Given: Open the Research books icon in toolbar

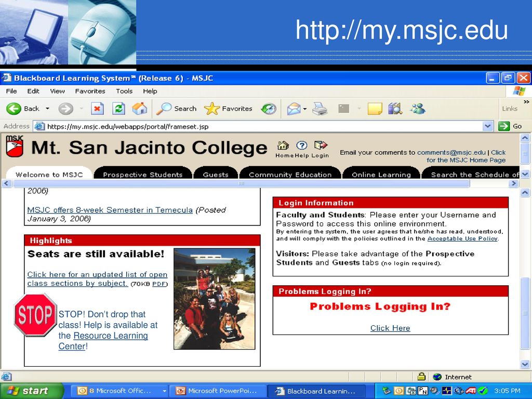Looking at the screenshot, I should coord(395,109).
